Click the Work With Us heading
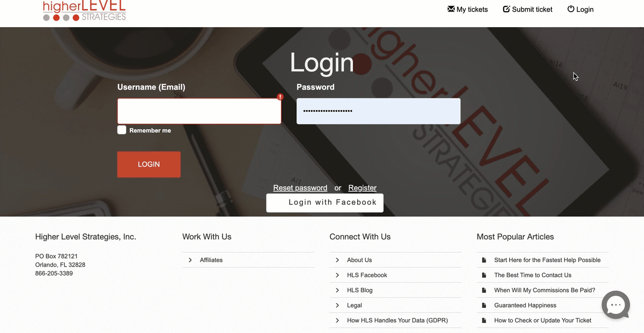This screenshot has height=333, width=644. click(x=207, y=237)
